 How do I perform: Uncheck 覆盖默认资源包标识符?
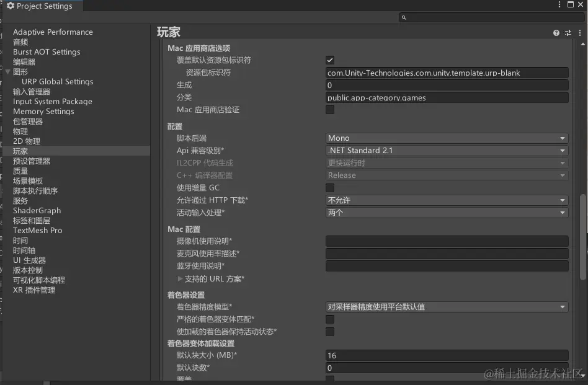click(x=330, y=60)
